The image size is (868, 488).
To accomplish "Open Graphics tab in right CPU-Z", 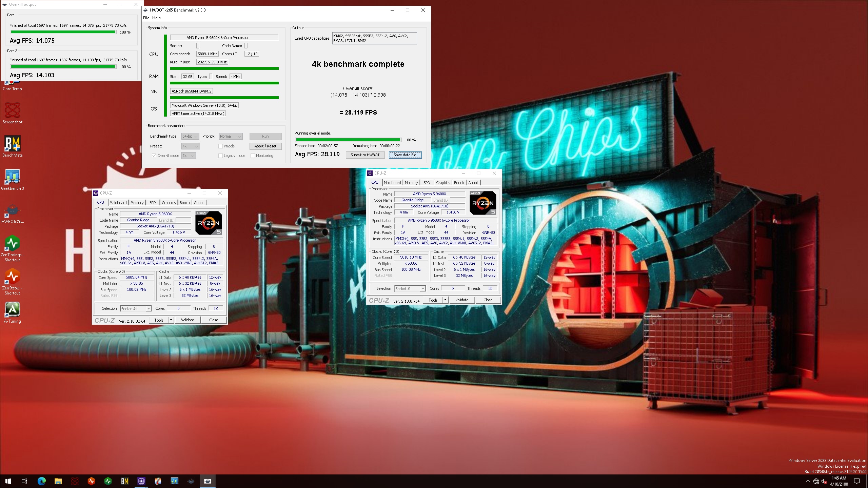I will (443, 183).
